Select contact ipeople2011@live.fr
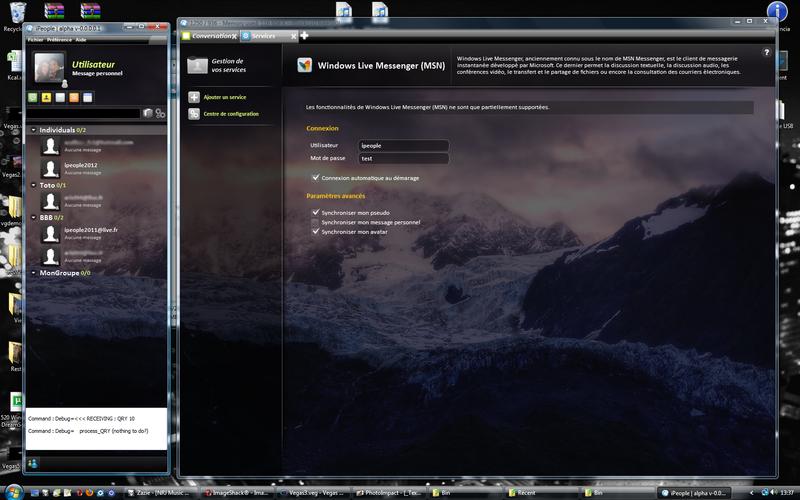The width and height of the screenshot is (800, 500). pyautogui.click(x=91, y=230)
